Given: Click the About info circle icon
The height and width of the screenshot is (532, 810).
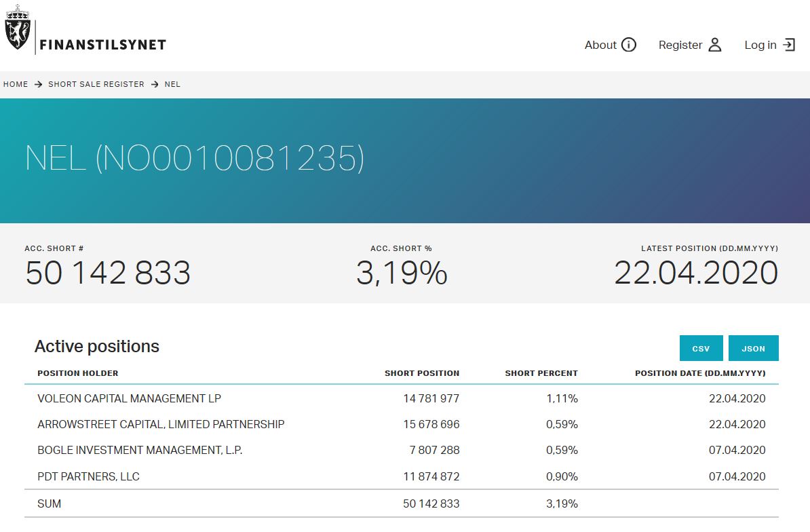Looking at the screenshot, I should [x=629, y=45].
